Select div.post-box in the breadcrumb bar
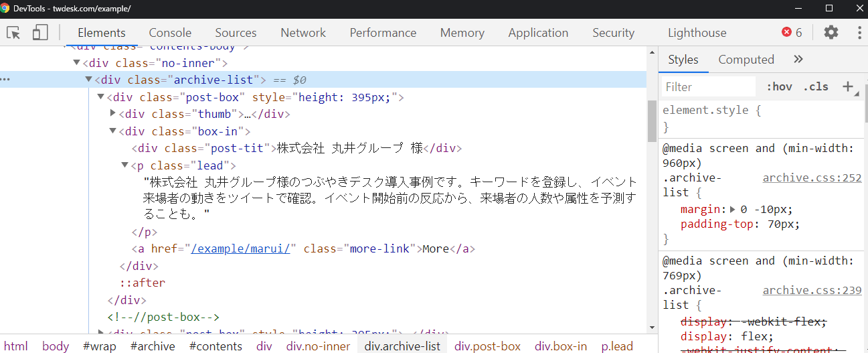Image resolution: width=868 pixels, height=353 pixels. (x=487, y=346)
